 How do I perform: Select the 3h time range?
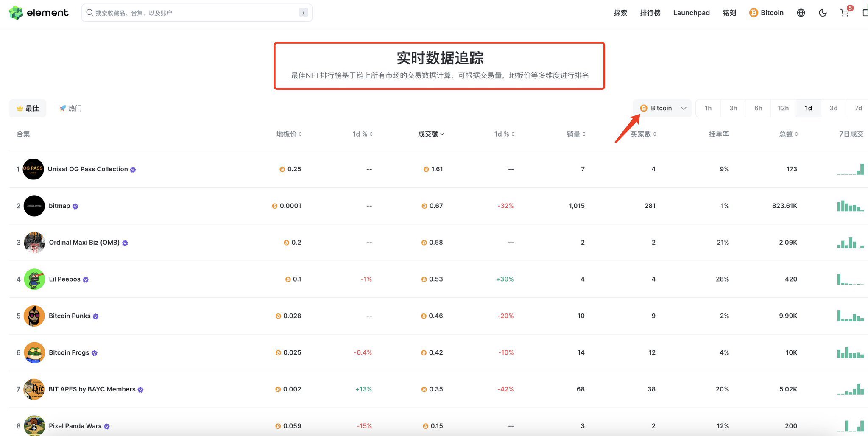[733, 108]
